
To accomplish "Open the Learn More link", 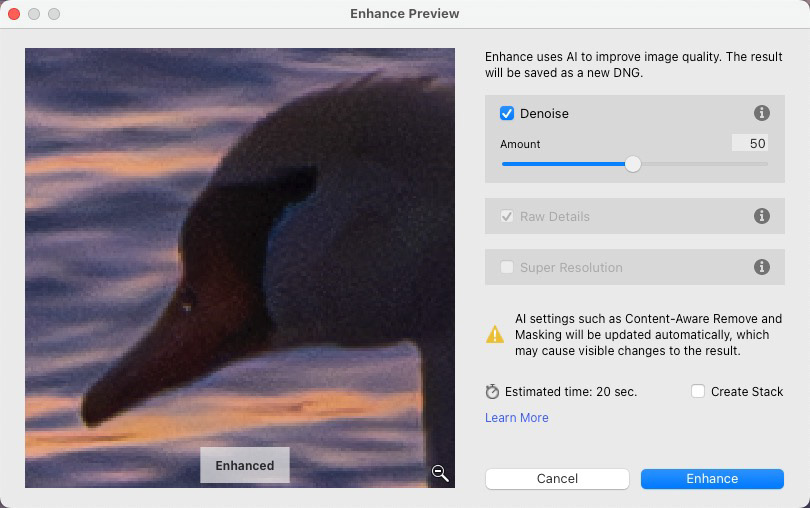I will [517, 418].
